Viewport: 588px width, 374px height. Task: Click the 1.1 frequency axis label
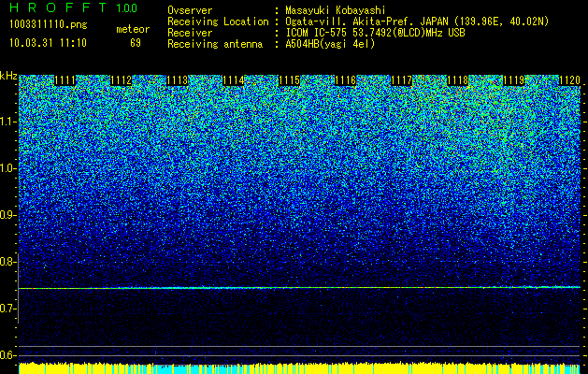pos(7,122)
